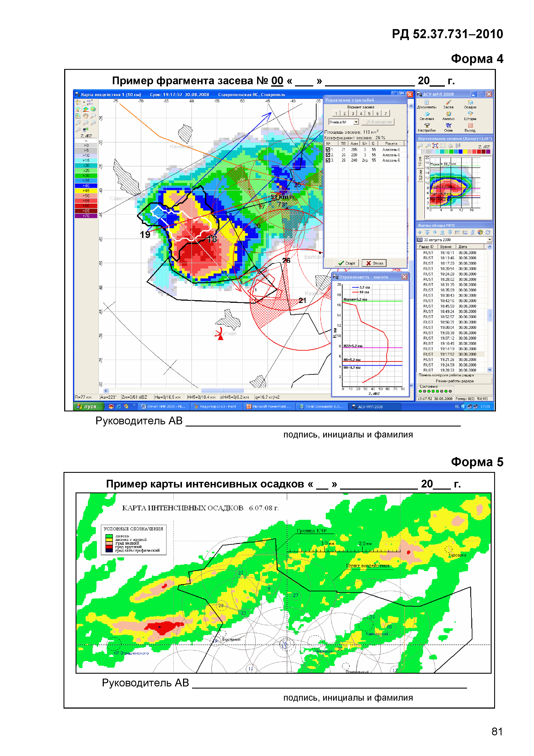Click the >45 yellow legend swatch
This screenshot has width=534, height=756.
click(x=86, y=191)
